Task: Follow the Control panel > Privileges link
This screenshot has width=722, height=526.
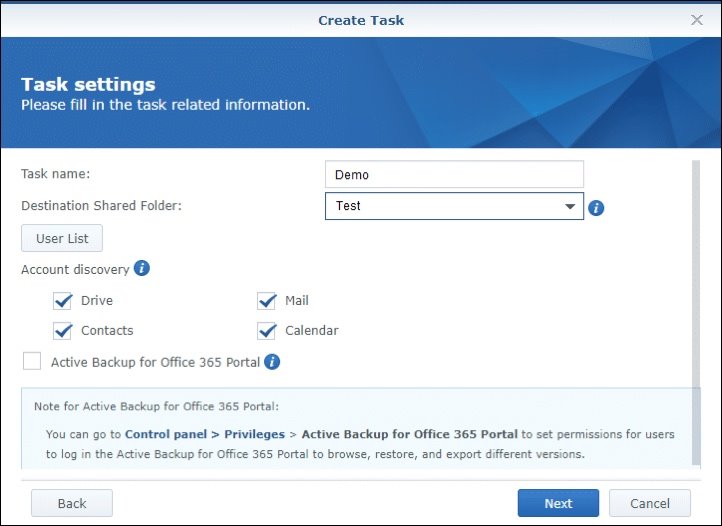Action: [x=205, y=434]
